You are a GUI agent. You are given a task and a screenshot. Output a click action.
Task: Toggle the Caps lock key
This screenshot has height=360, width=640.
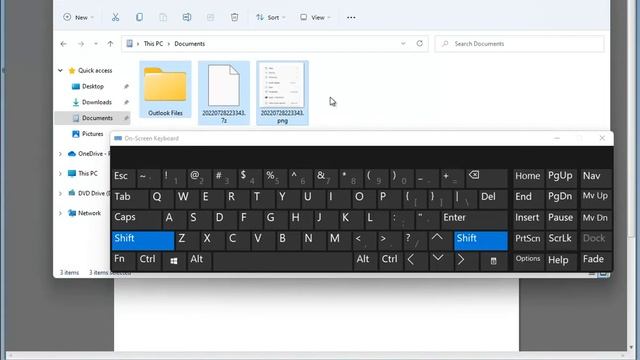click(136, 220)
